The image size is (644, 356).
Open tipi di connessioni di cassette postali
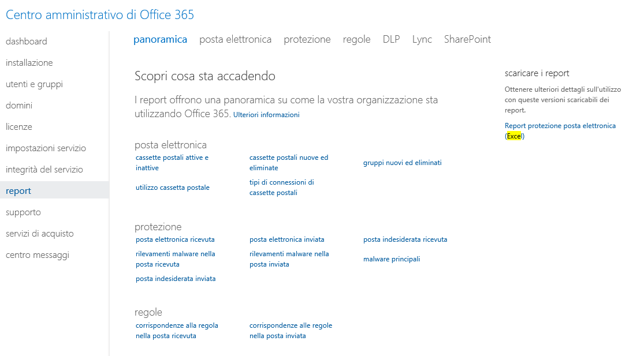coord(282,188)
